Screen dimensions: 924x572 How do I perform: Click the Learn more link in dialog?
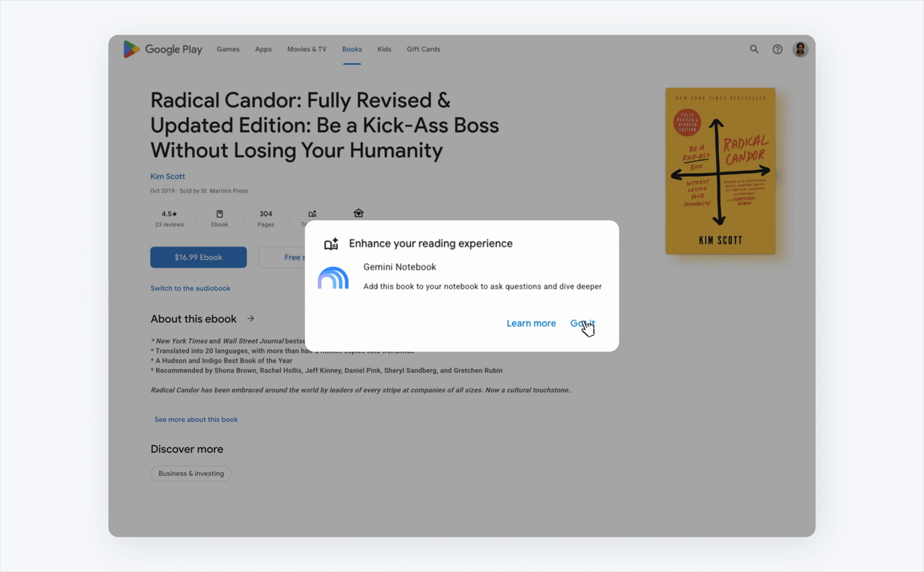point(531,323)
